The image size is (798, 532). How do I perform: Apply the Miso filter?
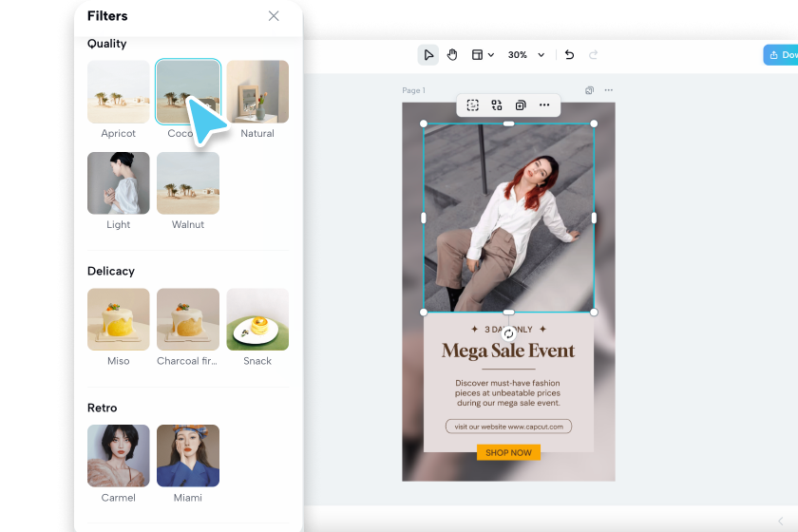[x=118, y=319]
